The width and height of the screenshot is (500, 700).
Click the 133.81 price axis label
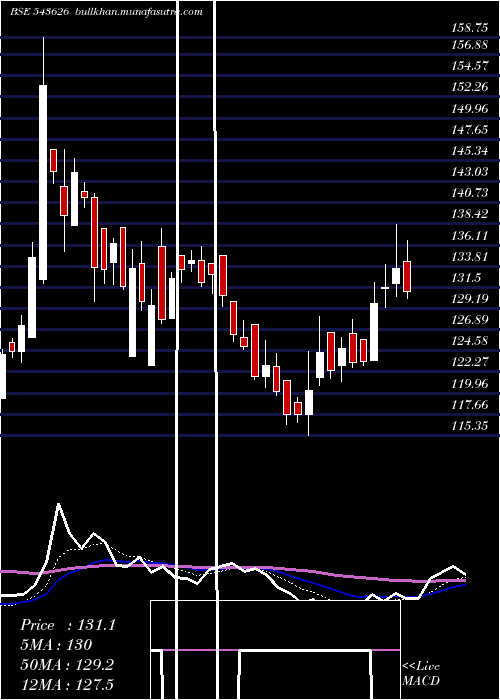click(x=469, y=257)
